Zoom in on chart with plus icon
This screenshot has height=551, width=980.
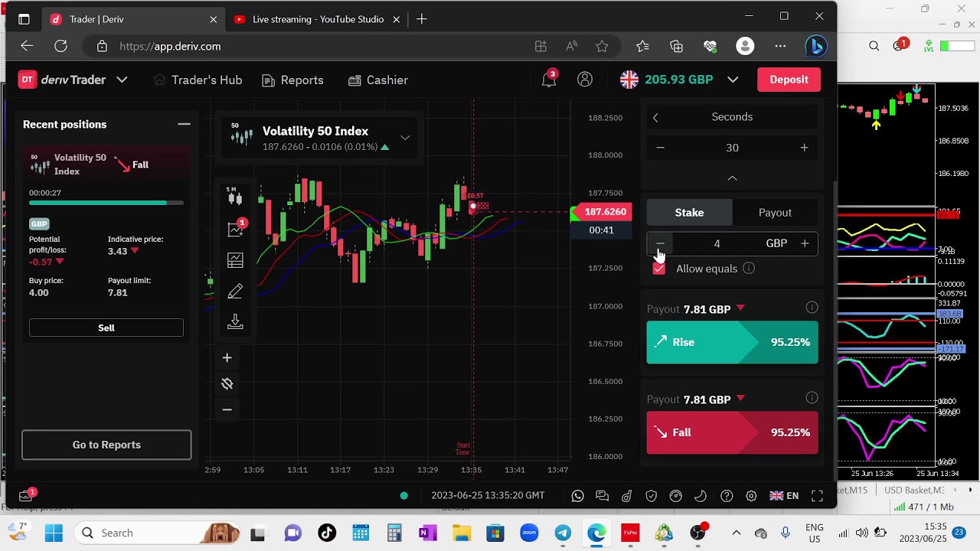(227, 357)
